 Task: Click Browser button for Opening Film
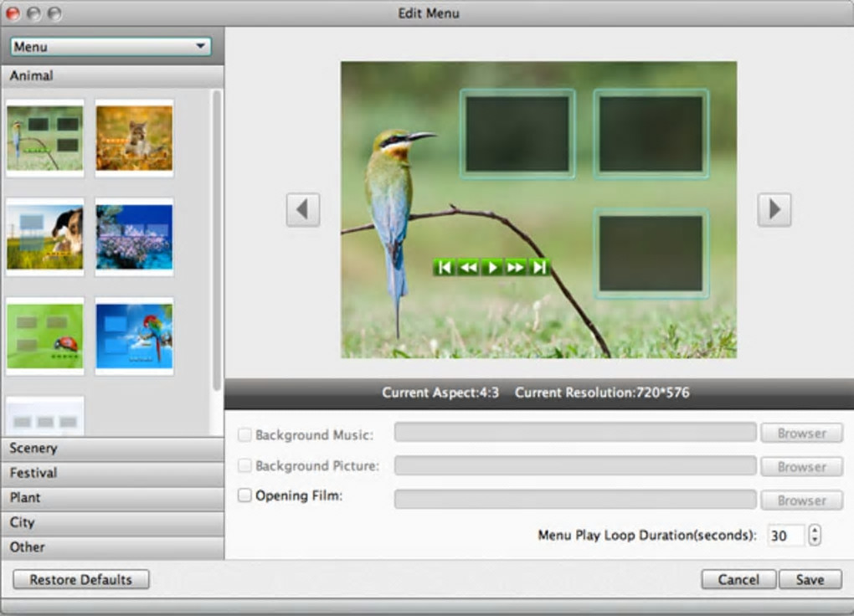point(802,501)
